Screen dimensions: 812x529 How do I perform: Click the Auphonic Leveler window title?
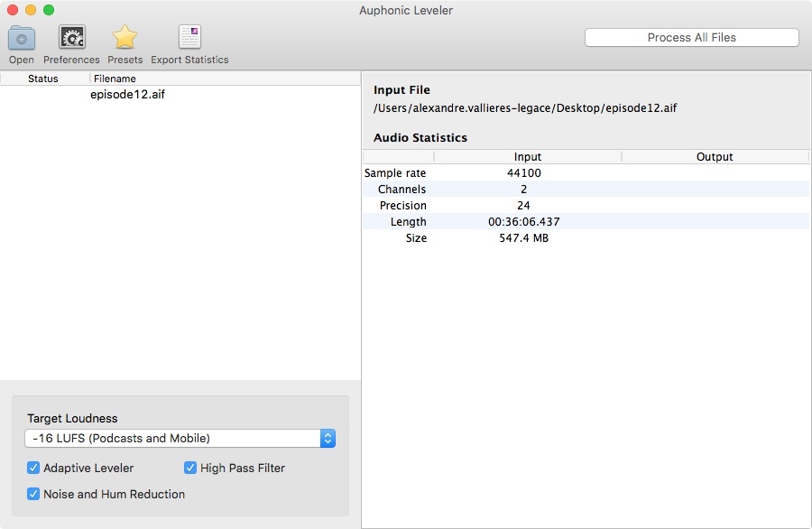[x=406, y=10]
